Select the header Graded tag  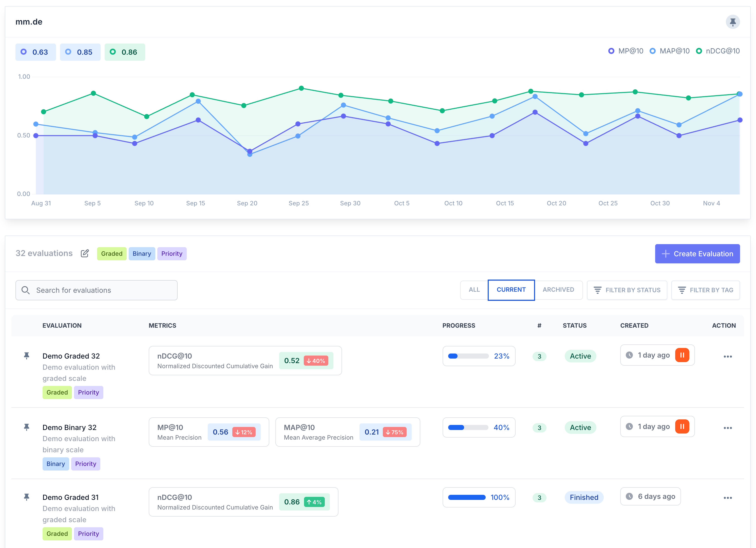click(x=112, y=254)
